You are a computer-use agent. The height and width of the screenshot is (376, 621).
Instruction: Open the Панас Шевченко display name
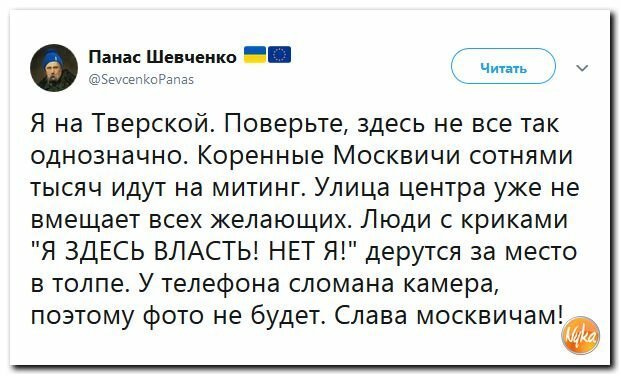(x=162, y=57)
